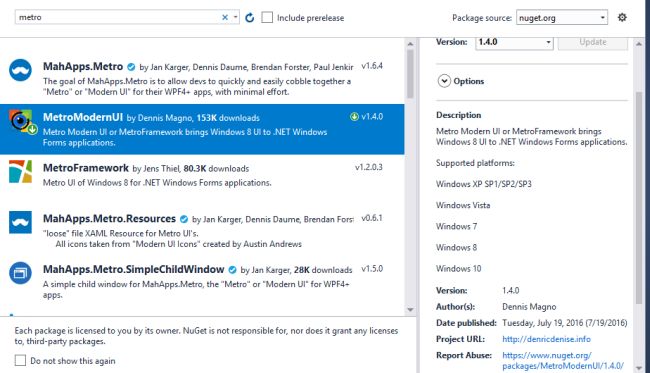Click verified badge next to MahApps.Metro
This screenshot has height=373, width=650.
131,67
